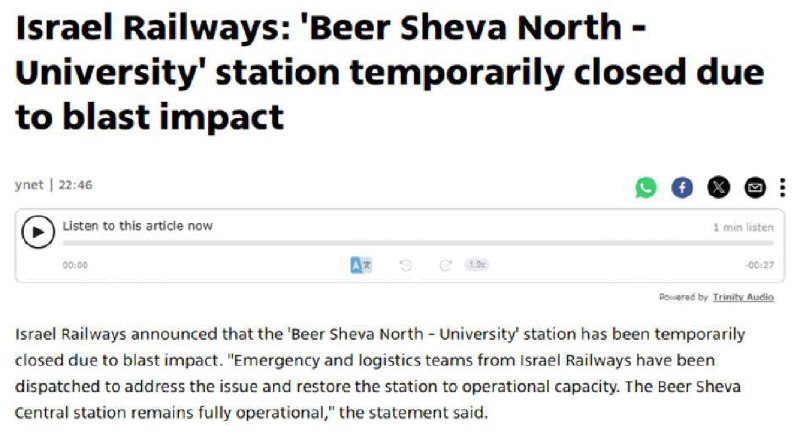Open the Trinity Audio link

pos(744,298)
